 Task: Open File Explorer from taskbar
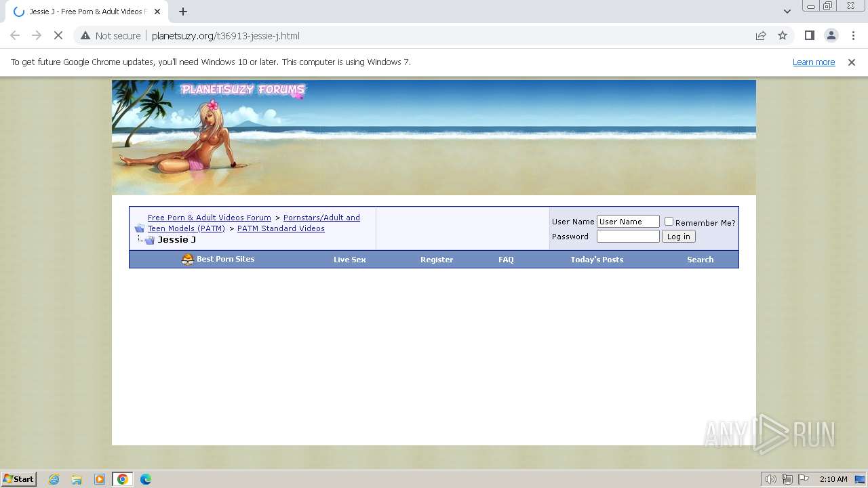pyautogui.click(x=77, y=479)
